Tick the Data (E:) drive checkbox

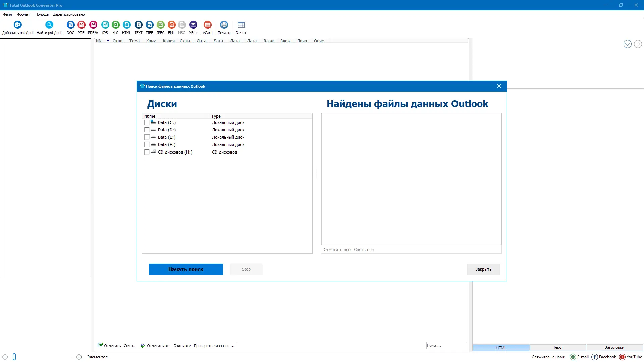click(147, 137)
